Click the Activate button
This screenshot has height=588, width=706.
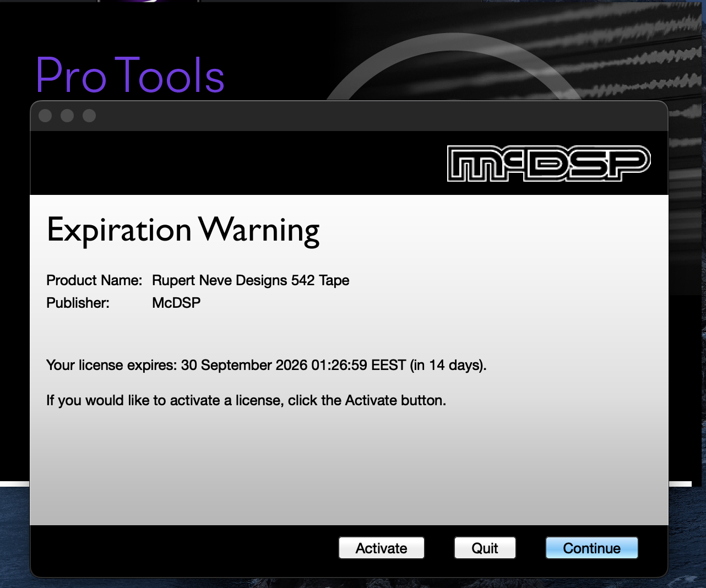pos(381,548)
